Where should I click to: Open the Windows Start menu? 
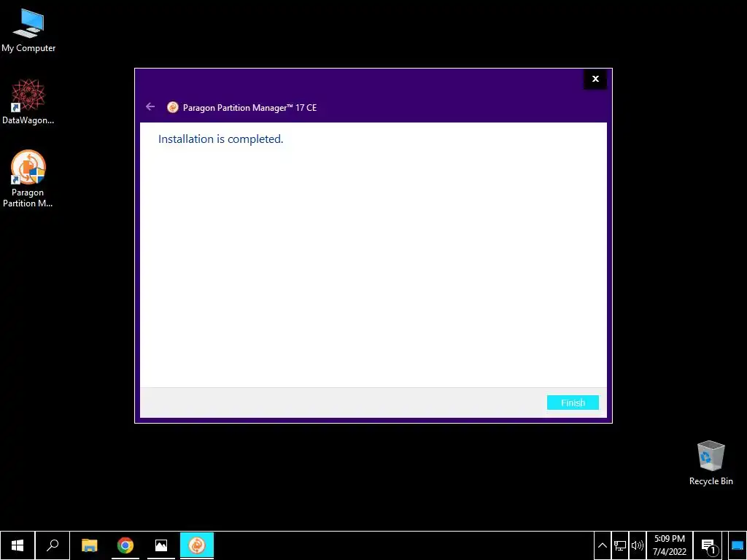click(x=18, y=545)
